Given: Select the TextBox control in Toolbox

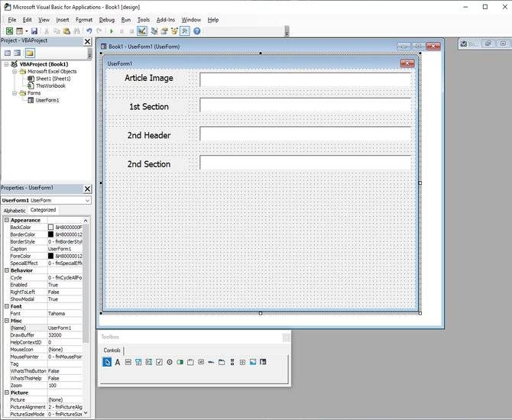Looking at the screenshot, I should (x=128, y=362).
